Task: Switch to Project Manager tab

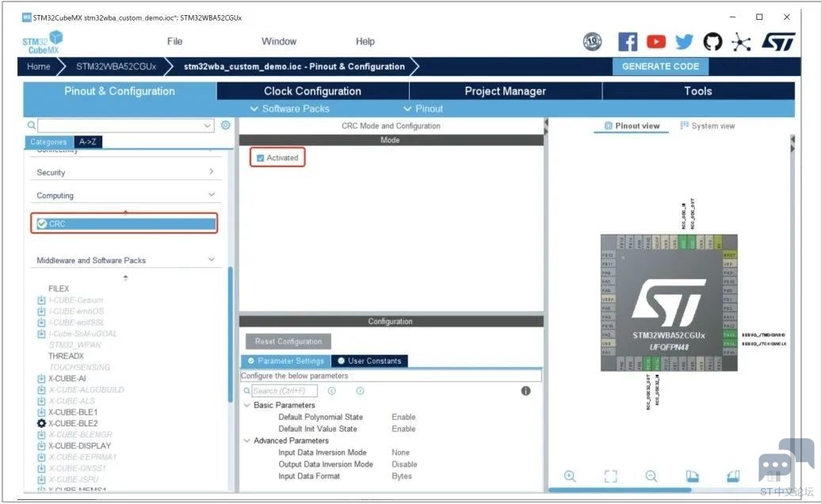Action: 506,91
